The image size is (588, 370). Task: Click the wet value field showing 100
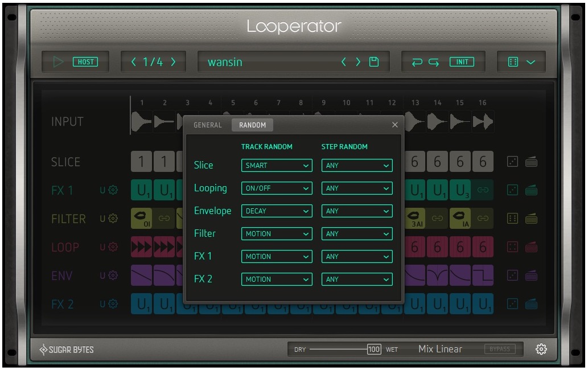374,350
